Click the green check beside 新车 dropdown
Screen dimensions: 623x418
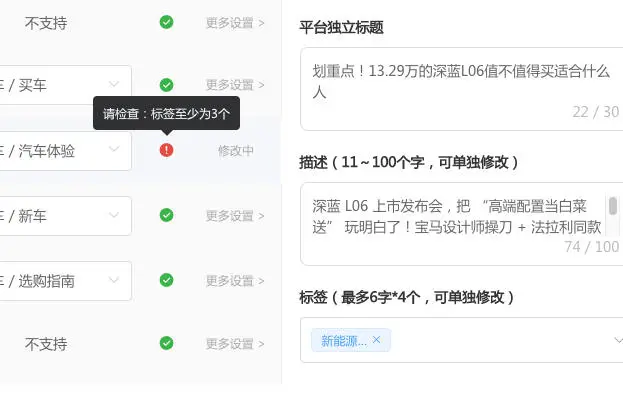click(166, 215)
